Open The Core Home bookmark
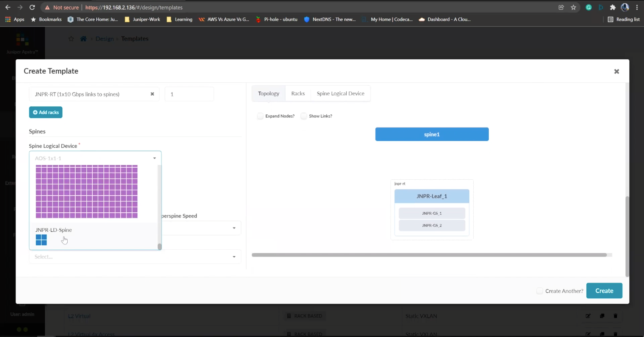Screen dimensions: 644x337 [x=93, y=19]
